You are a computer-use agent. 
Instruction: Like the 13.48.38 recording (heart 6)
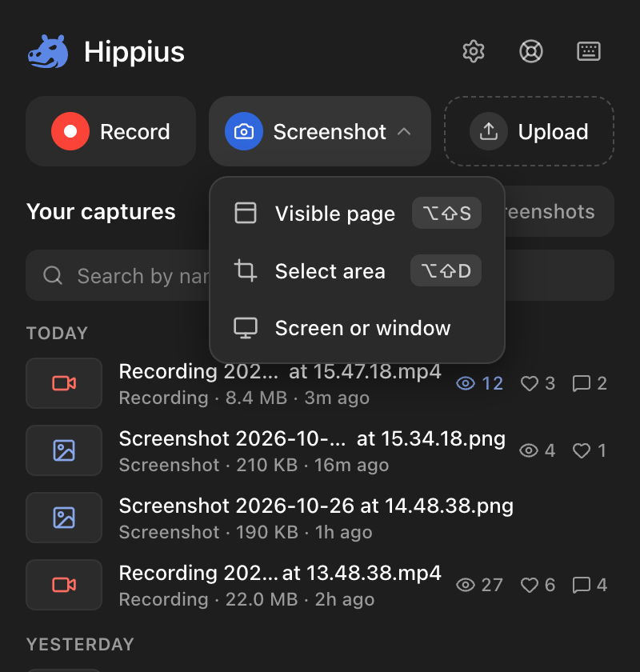click(x=530, y=585)
